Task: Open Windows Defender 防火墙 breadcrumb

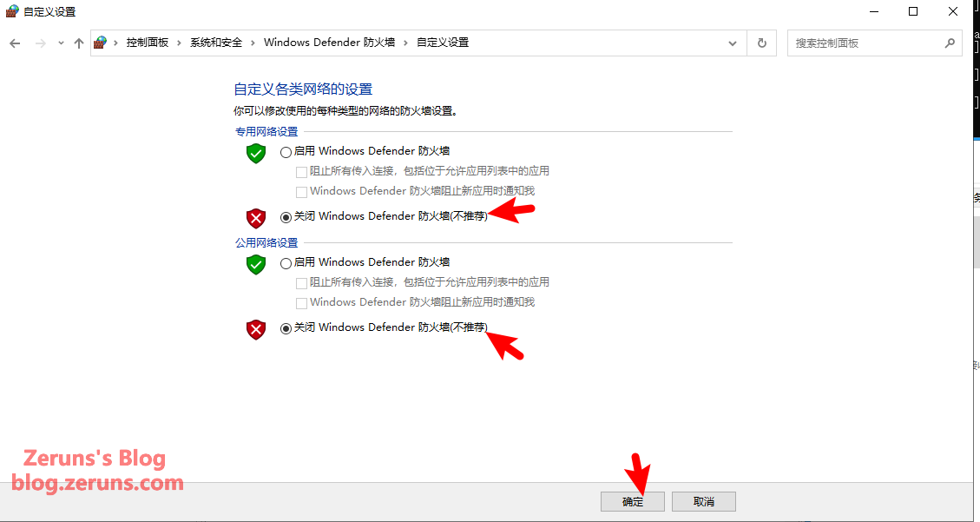Action: pyautogui.click(x=329, y=43)
